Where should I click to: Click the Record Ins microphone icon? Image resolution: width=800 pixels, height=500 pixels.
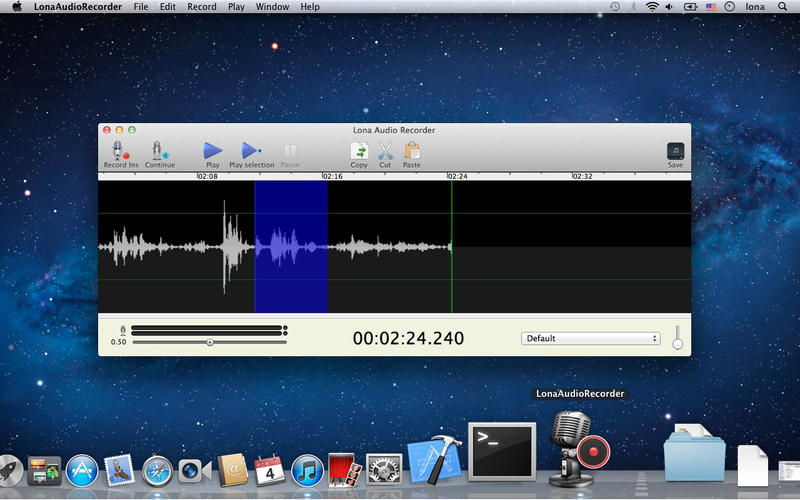click(120, 151)
